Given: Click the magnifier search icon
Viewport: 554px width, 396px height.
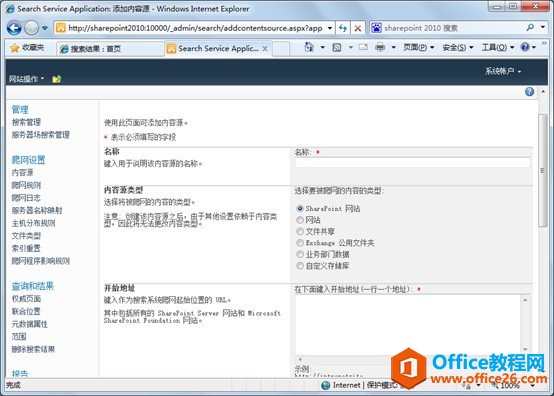Looking at the screenshot, I should (530, 27).
